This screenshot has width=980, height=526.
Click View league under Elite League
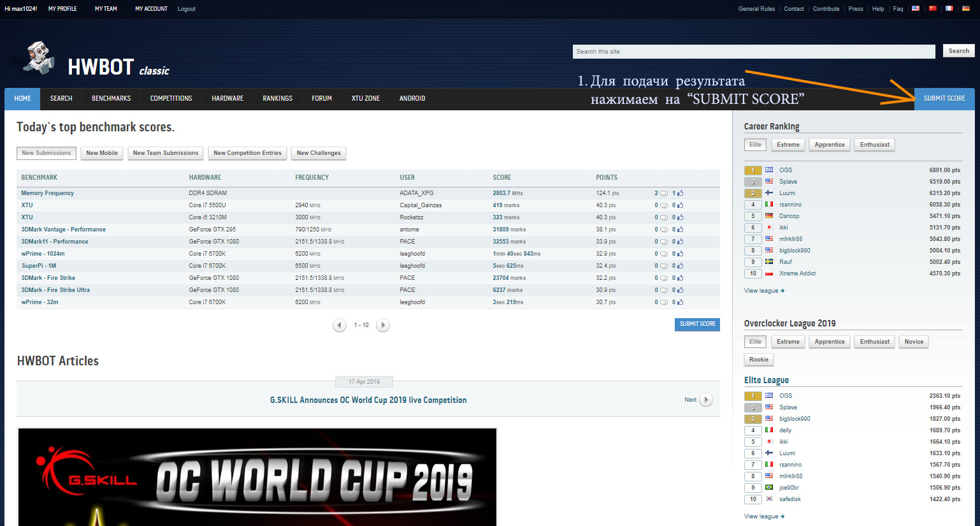coord(764,516)
